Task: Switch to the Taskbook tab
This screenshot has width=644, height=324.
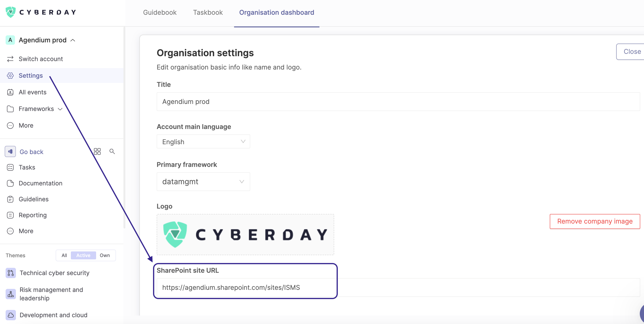Action: [208, 12]
